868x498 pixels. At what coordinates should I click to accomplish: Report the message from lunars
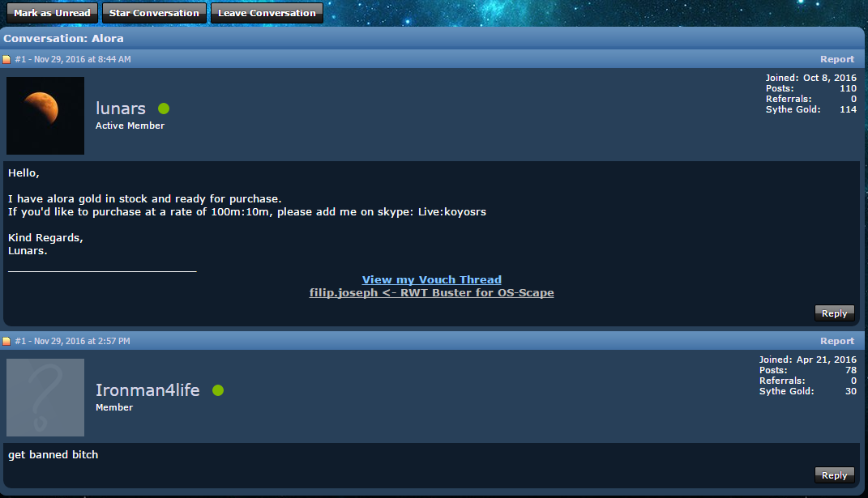(837, 59)
